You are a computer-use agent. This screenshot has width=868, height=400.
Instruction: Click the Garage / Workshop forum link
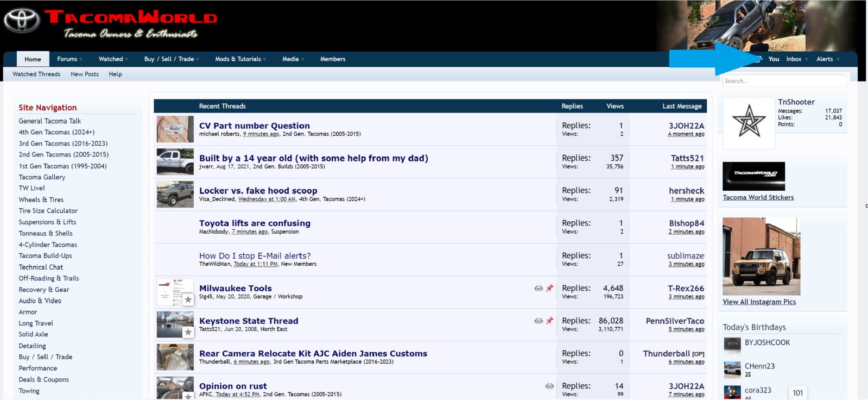pyautogui.click(x=277, y=297)
